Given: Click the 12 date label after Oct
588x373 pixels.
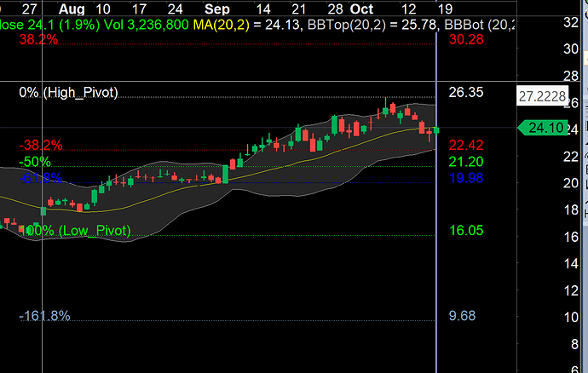Looking at the screenshot, I should pos(409,9).
